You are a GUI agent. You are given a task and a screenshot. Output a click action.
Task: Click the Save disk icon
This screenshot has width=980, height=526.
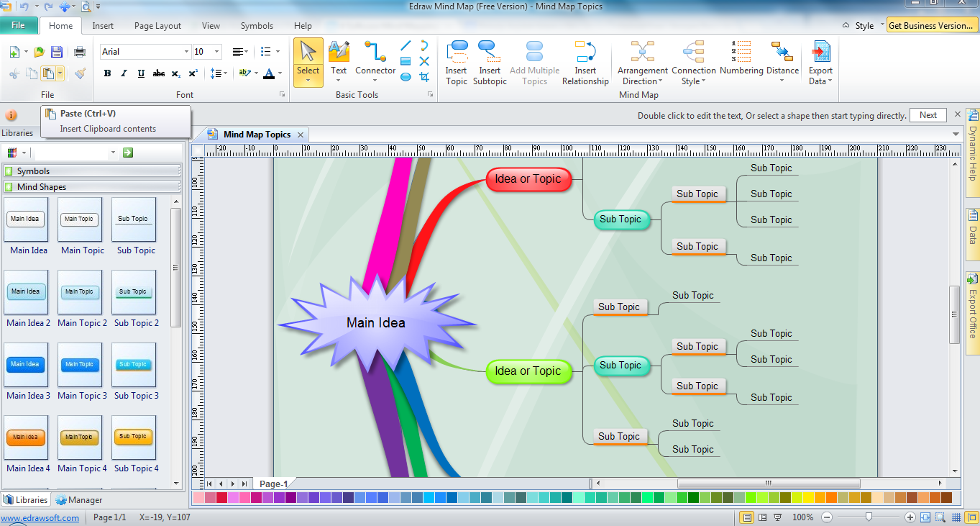tap(57, 52)
